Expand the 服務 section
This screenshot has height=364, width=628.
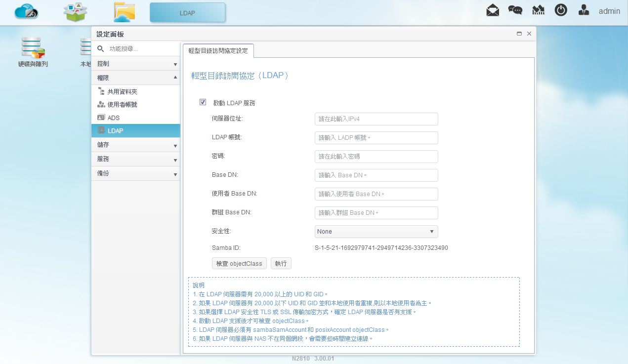coord(136,160)
